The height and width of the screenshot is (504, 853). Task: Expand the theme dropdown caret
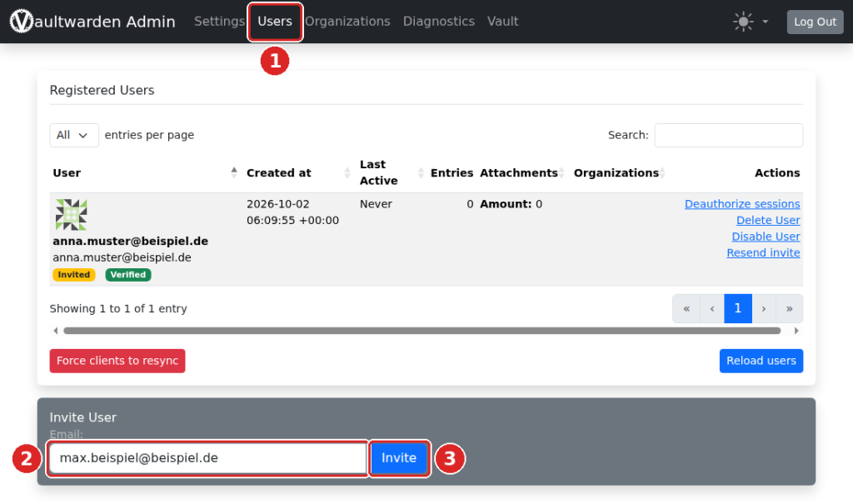(766, 22)
